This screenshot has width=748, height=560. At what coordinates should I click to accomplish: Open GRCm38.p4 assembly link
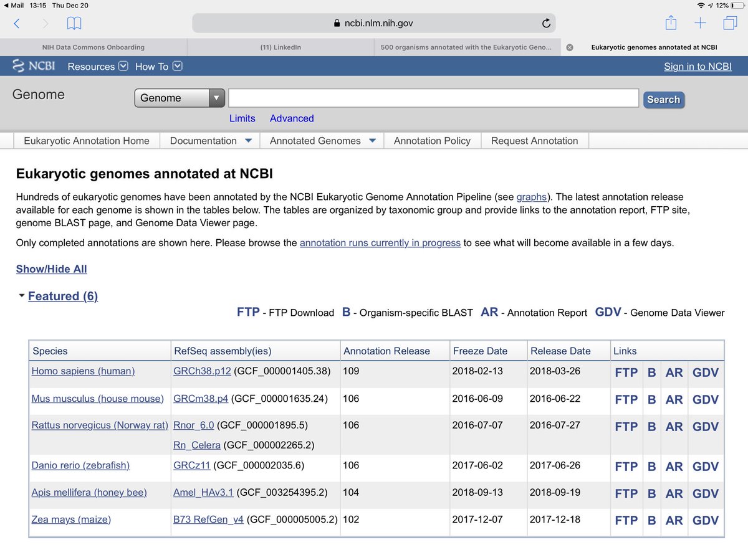click(x=201, y=399)
